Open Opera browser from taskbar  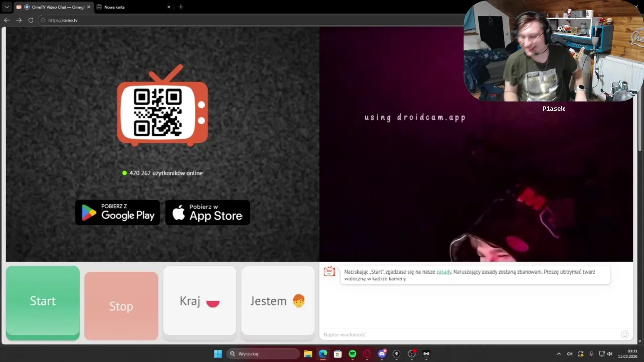pos(367,354)
